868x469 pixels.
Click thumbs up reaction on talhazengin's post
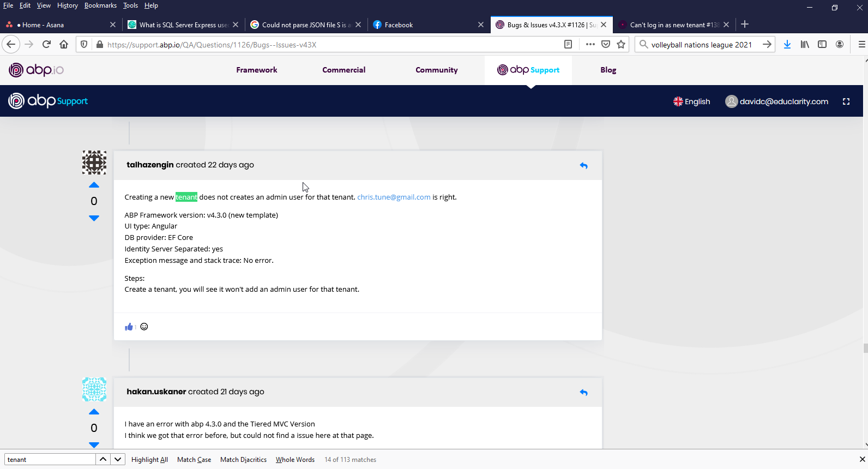coord(129,327)
